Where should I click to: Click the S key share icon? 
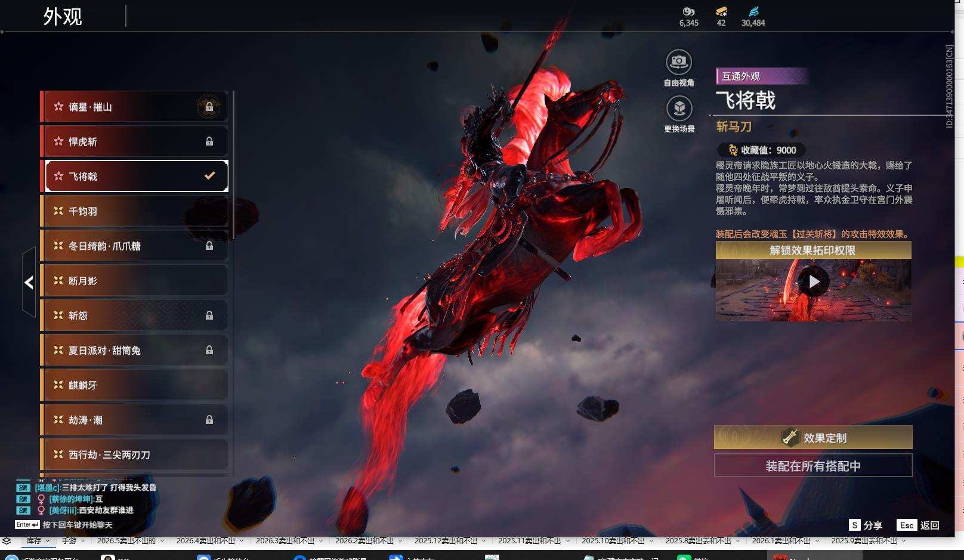point(855,525)
